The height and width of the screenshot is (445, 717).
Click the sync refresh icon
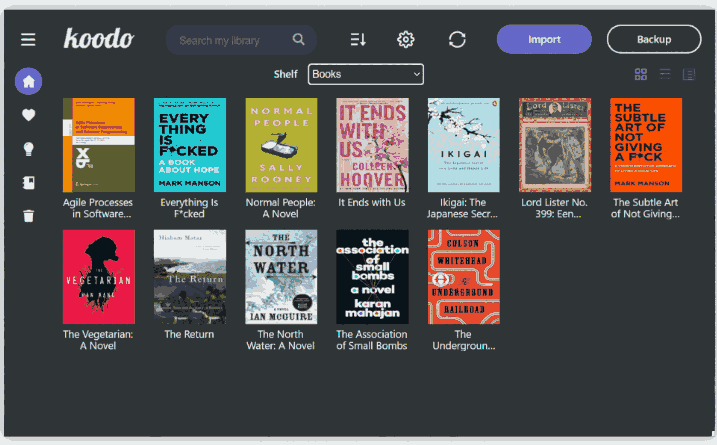[x=457, y=39]
